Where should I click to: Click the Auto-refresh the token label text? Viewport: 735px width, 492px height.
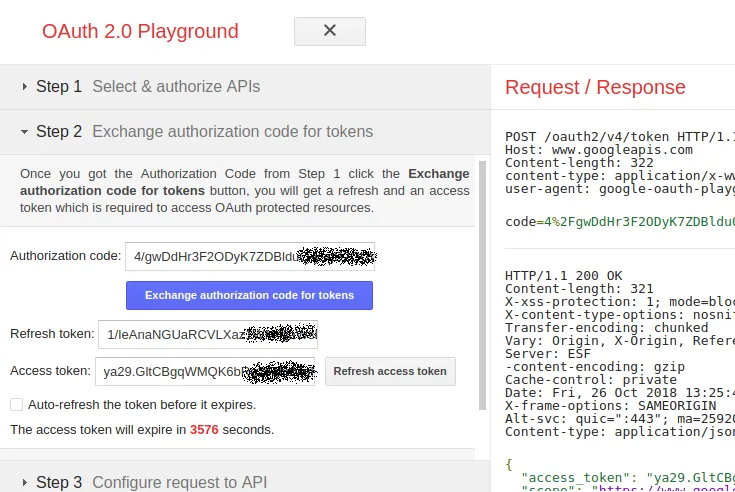click(x=142, y=405)
